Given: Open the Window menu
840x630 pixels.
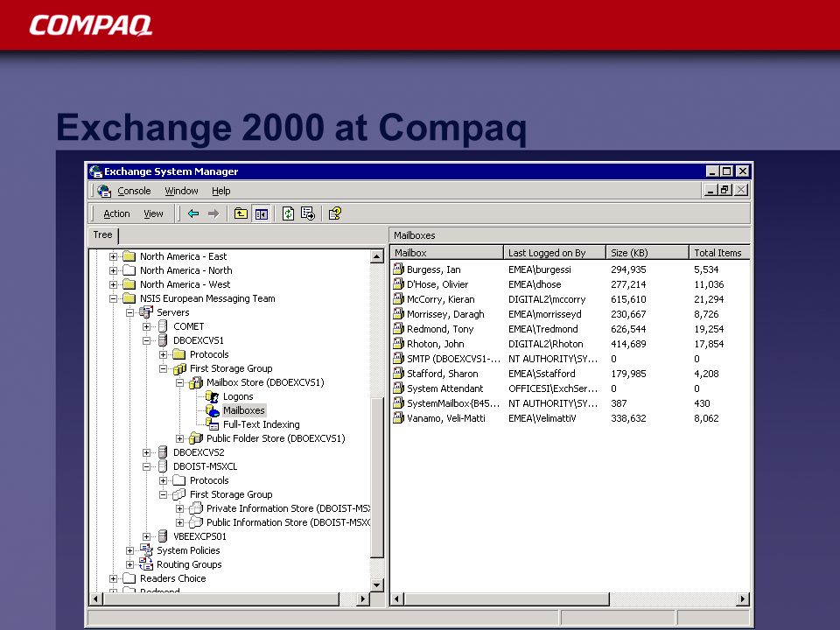Looking at the screenshot, I should (x=181, y=191).
